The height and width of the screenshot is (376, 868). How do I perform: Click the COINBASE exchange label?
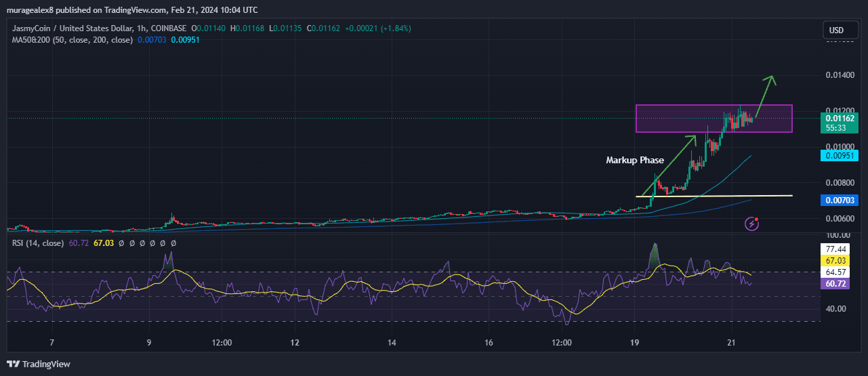click(x=170, y=28)
